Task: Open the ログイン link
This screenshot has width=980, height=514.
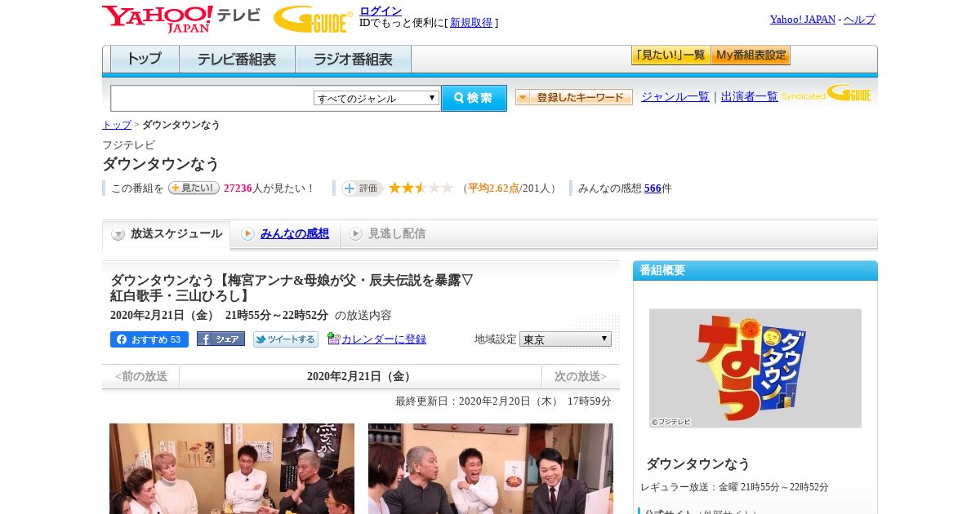Action: tap(381, 11)
